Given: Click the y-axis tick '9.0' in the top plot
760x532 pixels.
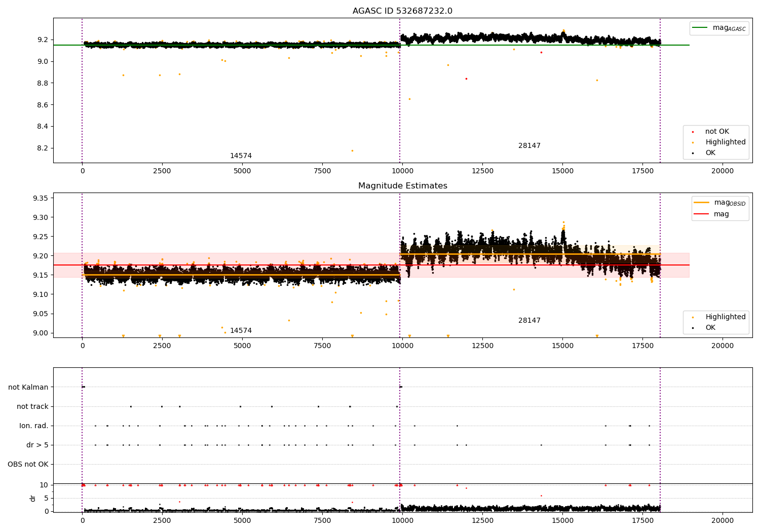Looking at the screenshot, I should pyautogui.click(x=43, y=62).
